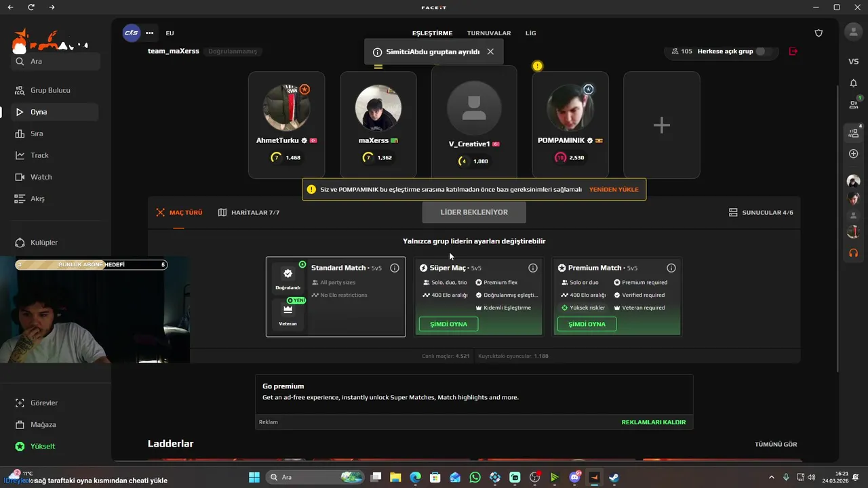Click ŞİMDİ OYNA under Premium Match
868x488 pixels.
[587, 324]
